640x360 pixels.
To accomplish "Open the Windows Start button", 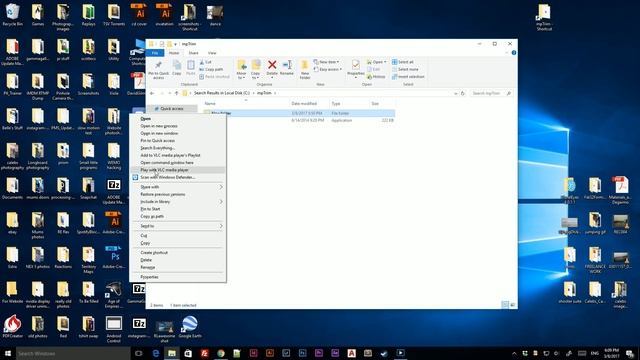I will tap(8, 353).
